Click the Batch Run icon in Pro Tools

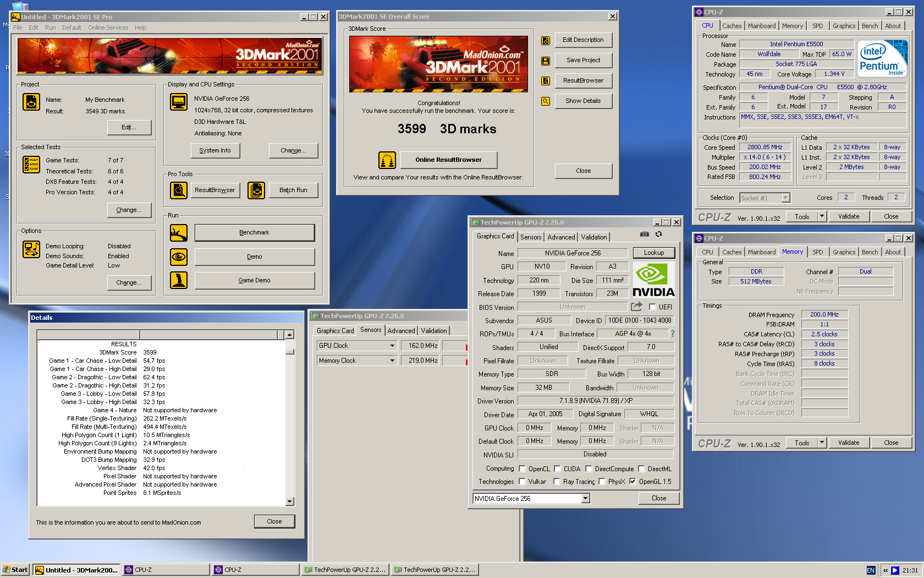[256, 190]
